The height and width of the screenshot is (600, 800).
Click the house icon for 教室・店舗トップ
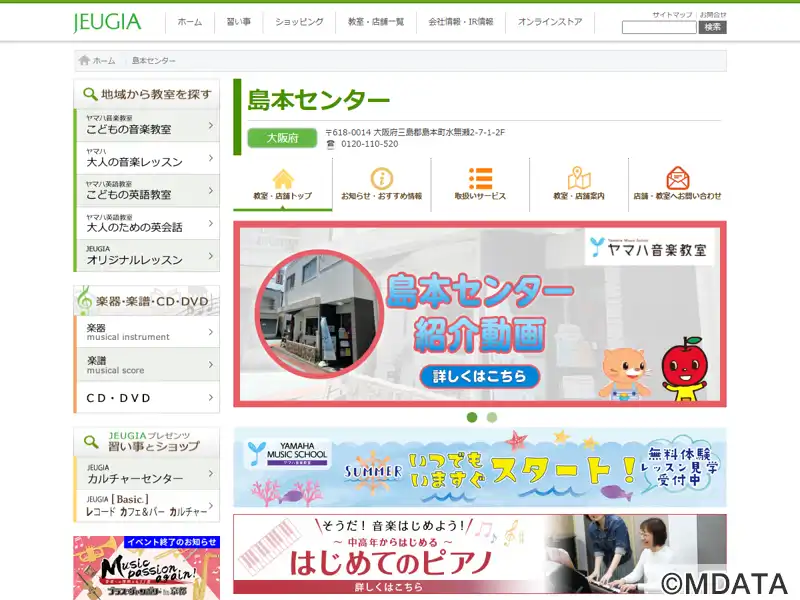point(283,179)
